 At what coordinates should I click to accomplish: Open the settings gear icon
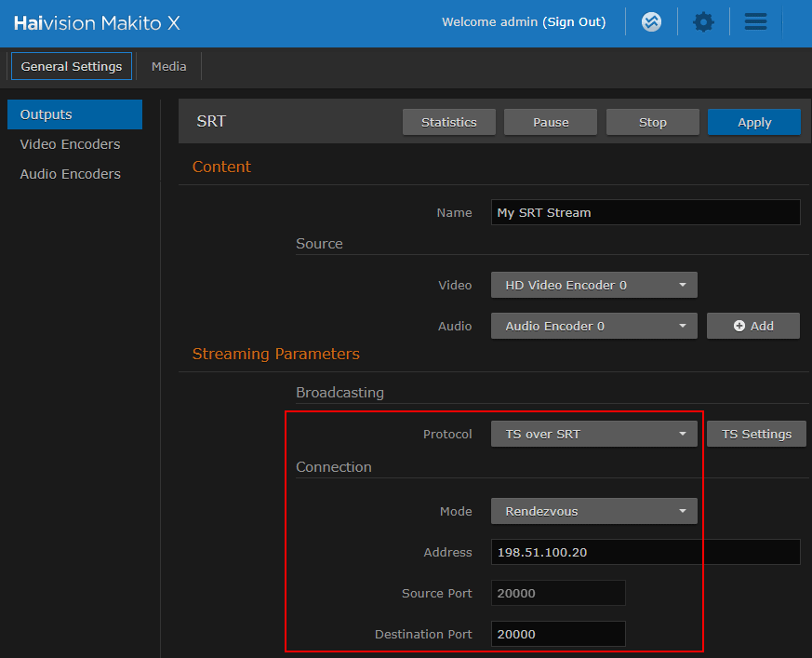tap(704, 22)
